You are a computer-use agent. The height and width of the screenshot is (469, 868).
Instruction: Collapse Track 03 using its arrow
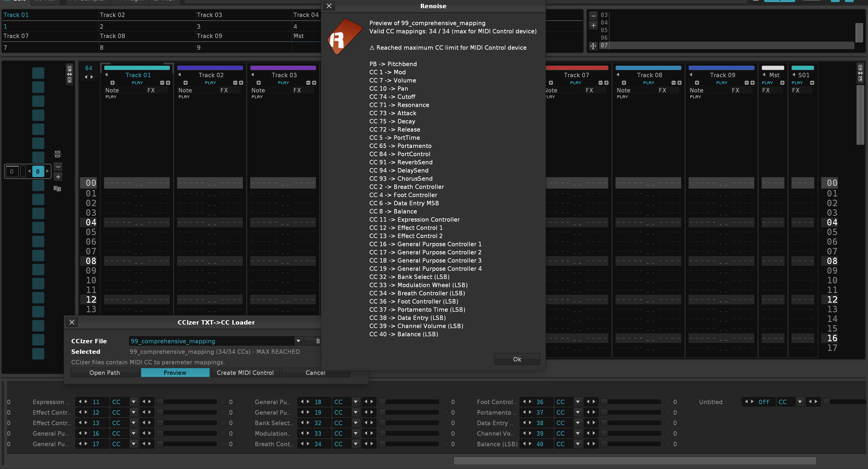click(253, 75)
